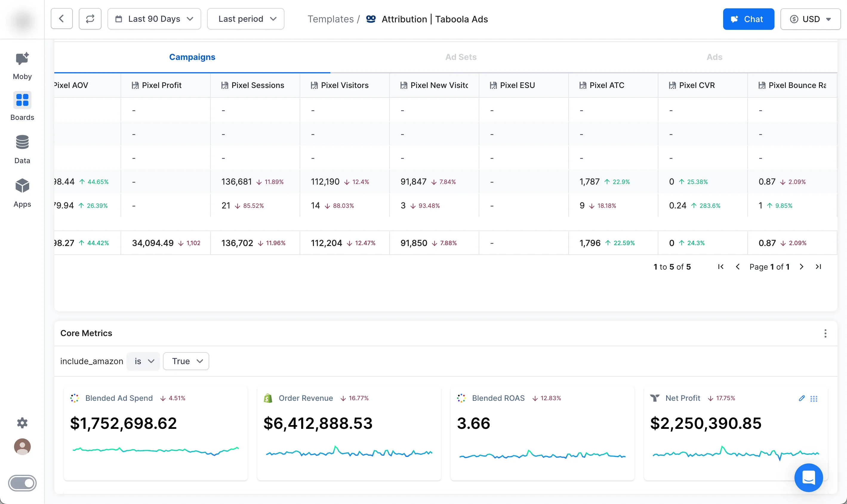Open the USD currency dropdown

(x=810, y=19)
